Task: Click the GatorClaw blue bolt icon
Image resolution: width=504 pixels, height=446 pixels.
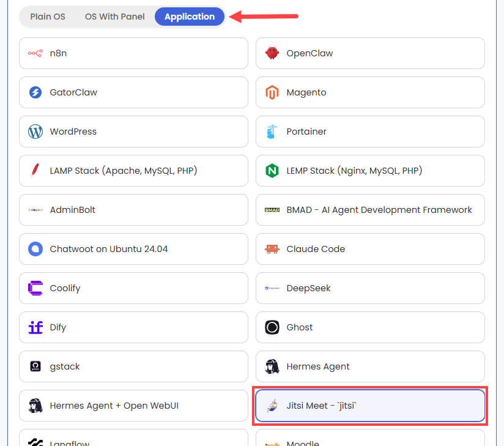Action: pos(35,92)
